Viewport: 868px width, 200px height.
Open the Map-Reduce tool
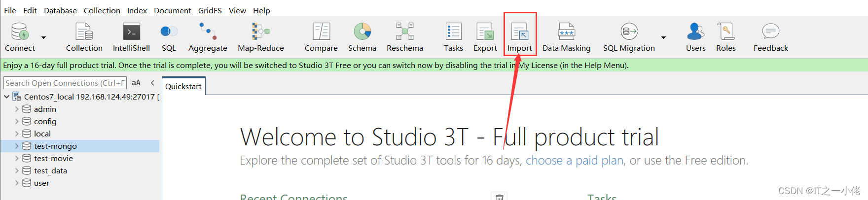[261, 37]
